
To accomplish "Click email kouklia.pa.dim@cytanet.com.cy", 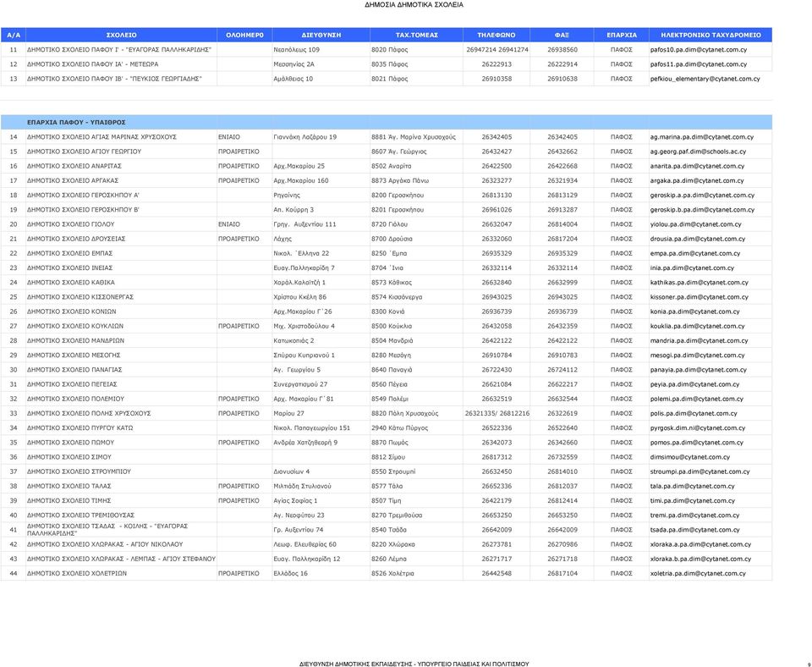I will click(x=697, y=326).
